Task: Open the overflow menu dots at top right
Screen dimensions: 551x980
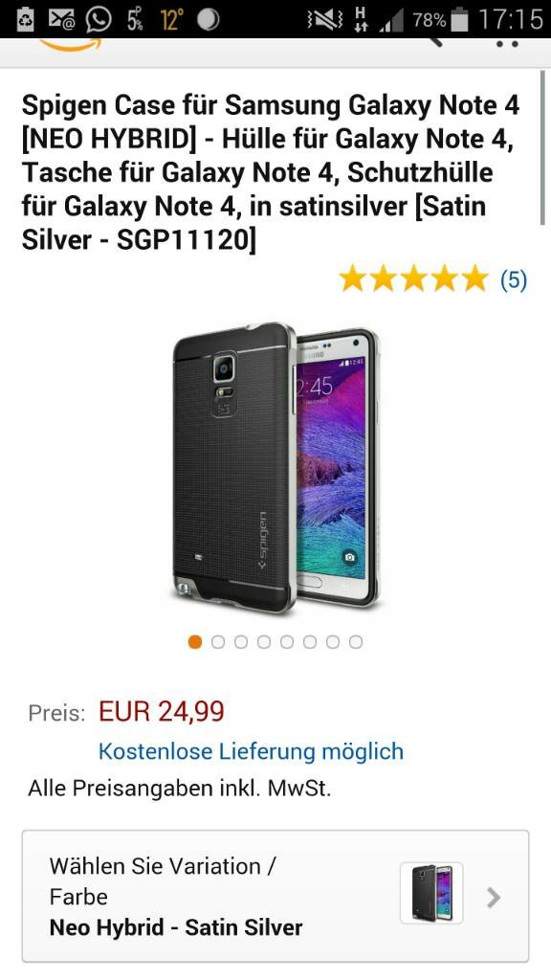Action: [x=507, y=44]
